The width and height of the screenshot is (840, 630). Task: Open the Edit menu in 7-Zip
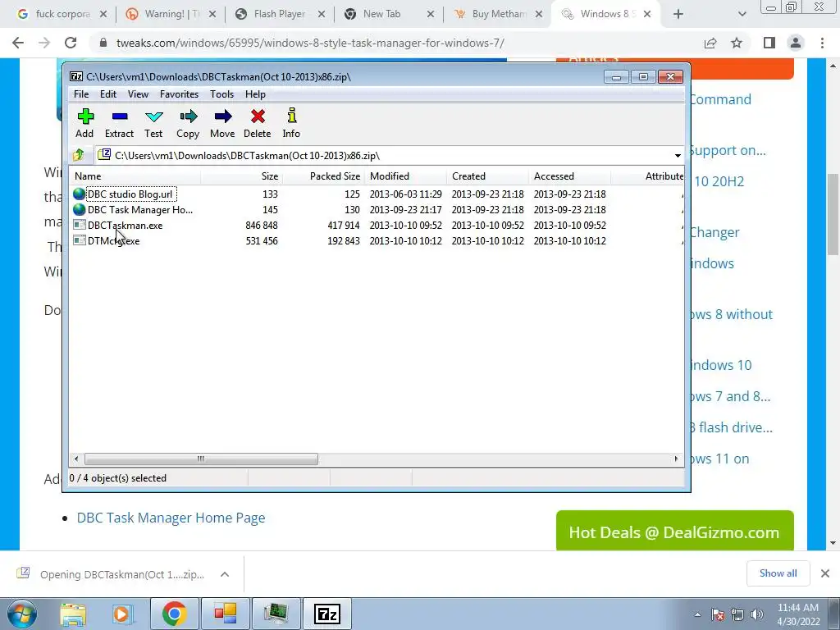click(108, 94)
